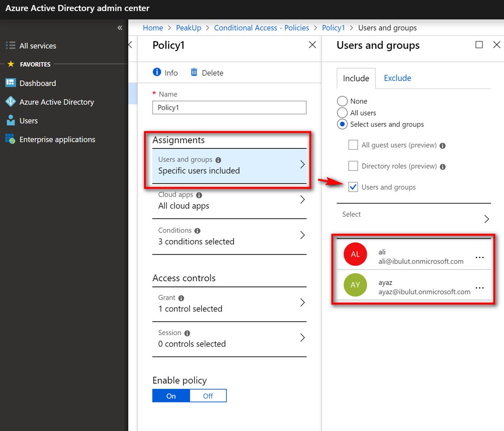Maximize the Users and groups blade
The height and width of the screenshot is (431, 504).
pyautogui.click(x=479, y=45)
